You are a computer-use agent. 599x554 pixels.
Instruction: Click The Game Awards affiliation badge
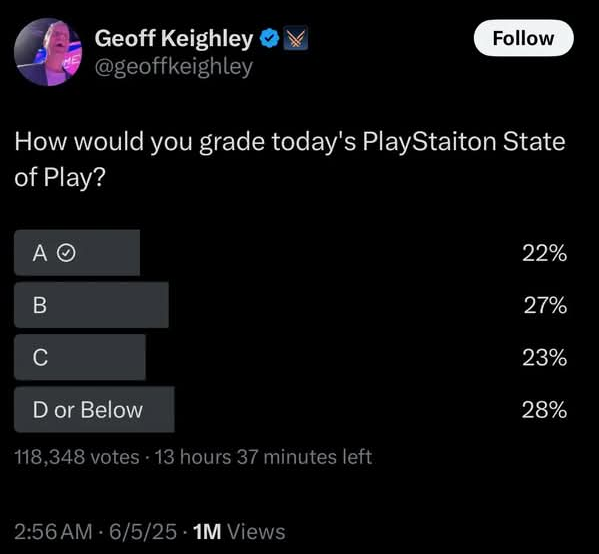click(x=296, y=38)
